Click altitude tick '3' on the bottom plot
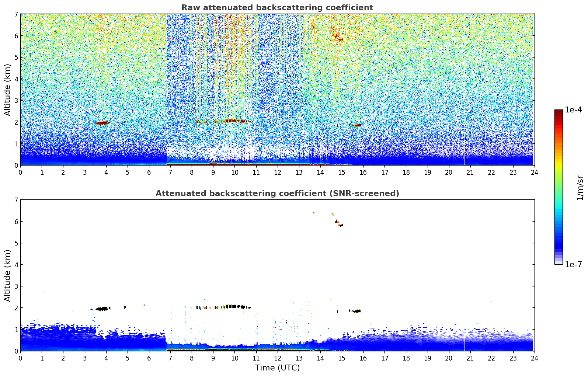Image resolution: width=588 pixels, height=376 pixels. [16, 286]
